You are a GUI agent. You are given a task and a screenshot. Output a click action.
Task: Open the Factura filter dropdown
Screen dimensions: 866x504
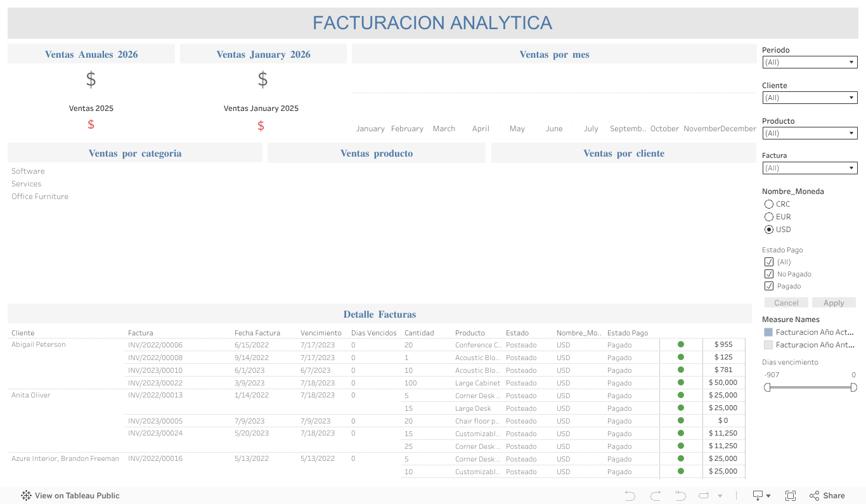810,168
